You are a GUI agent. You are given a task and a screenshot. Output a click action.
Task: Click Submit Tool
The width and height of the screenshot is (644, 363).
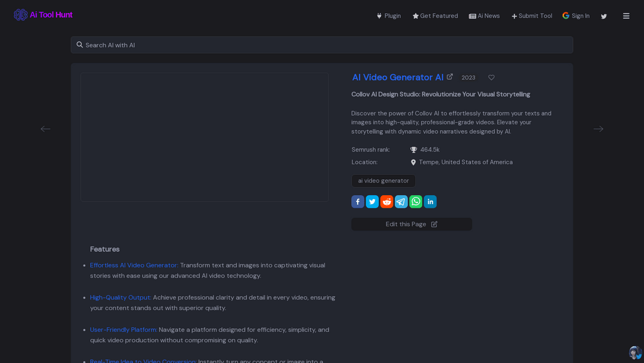tap(531, 16)
